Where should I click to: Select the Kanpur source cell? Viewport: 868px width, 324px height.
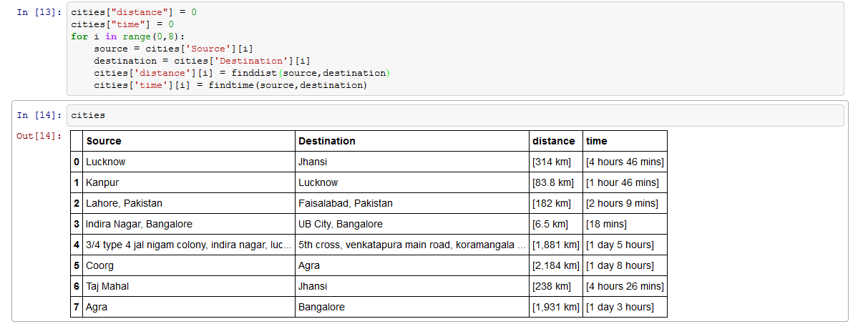pos(102,182)
